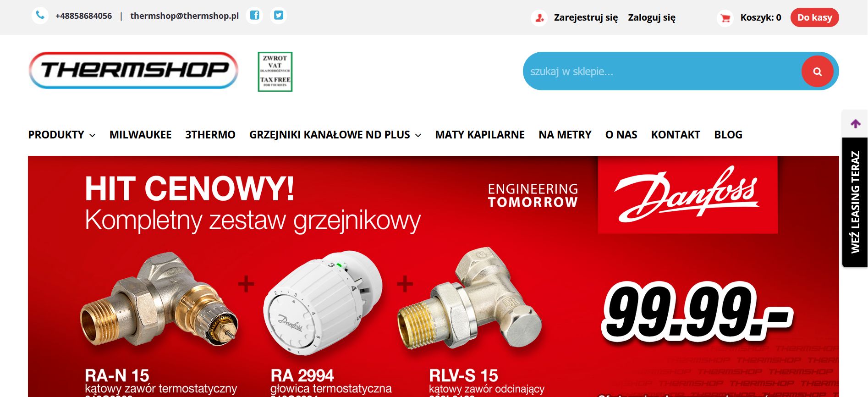The height and width of the screenshot is (397, 868).
Task: Open the MATY KAPILARNE menu item
Action: pyautogui.click(x=480, y=135)
